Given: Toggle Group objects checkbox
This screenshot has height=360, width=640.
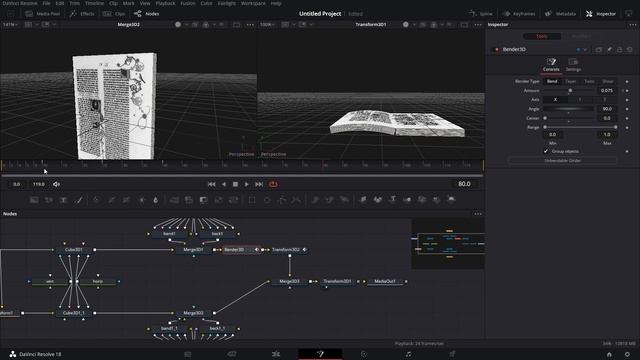Looking at the screenshot, I should (546, 151).
